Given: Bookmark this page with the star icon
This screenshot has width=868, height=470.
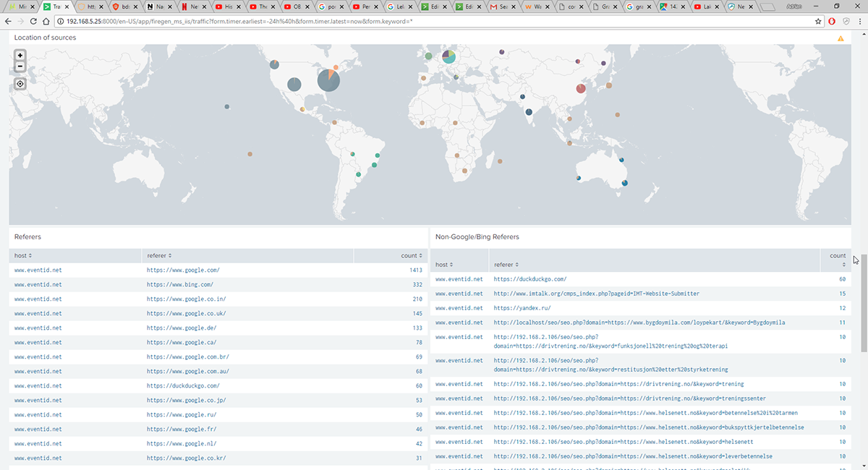Looking at the screenshot, I should (817, 22).
